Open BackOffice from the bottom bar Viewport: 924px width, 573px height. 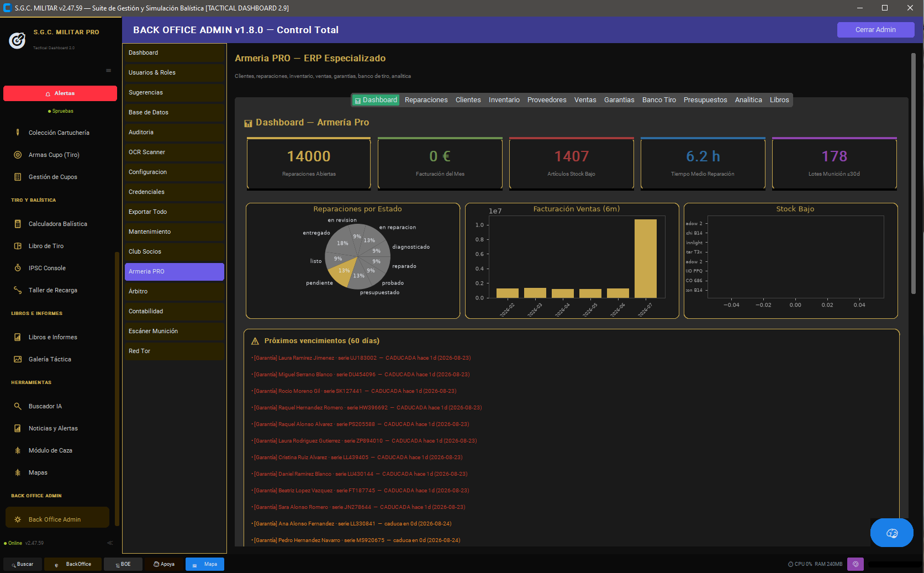pos(73,564)
